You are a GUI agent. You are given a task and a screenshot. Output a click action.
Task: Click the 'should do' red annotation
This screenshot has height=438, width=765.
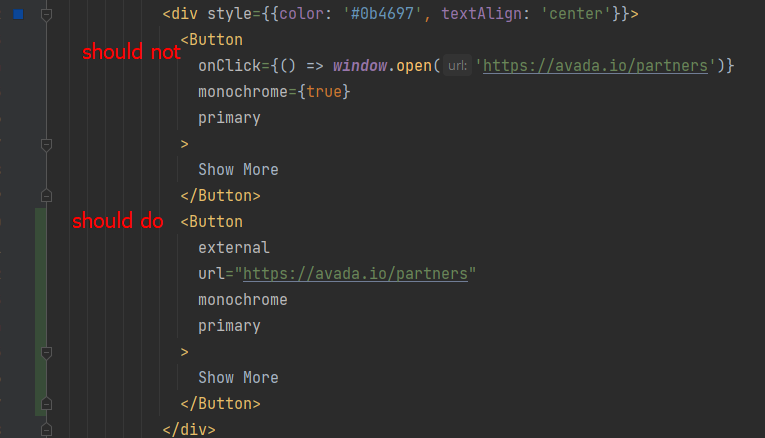(x=117, y=221)
